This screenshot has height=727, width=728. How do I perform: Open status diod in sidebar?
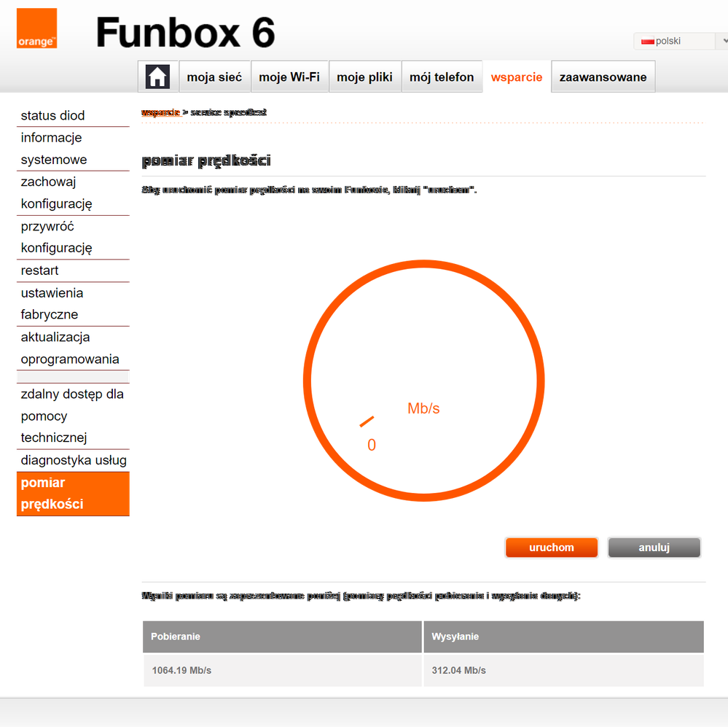pyautogui.click(x=72, y=115)
